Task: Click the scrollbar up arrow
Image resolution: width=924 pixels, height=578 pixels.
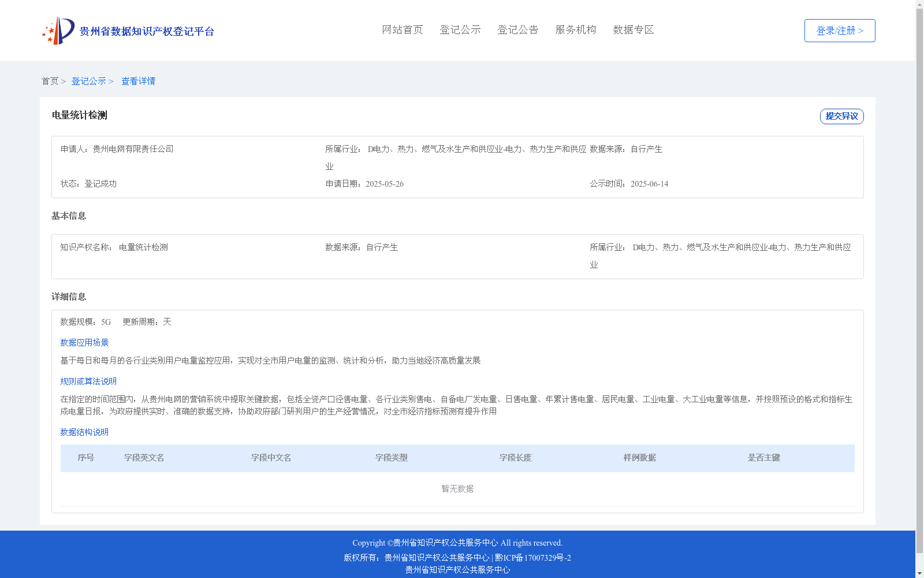Action: [x=919, y=4]
